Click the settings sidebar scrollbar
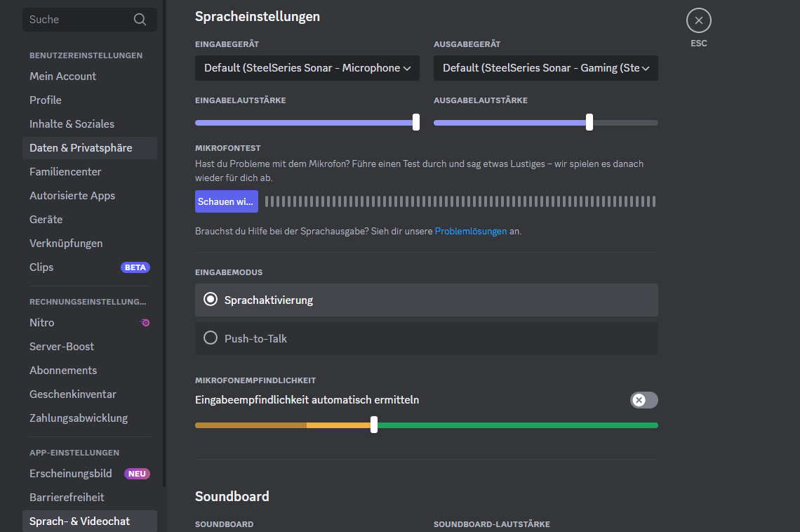Screen dimensions: 800x532 [164, 242]
